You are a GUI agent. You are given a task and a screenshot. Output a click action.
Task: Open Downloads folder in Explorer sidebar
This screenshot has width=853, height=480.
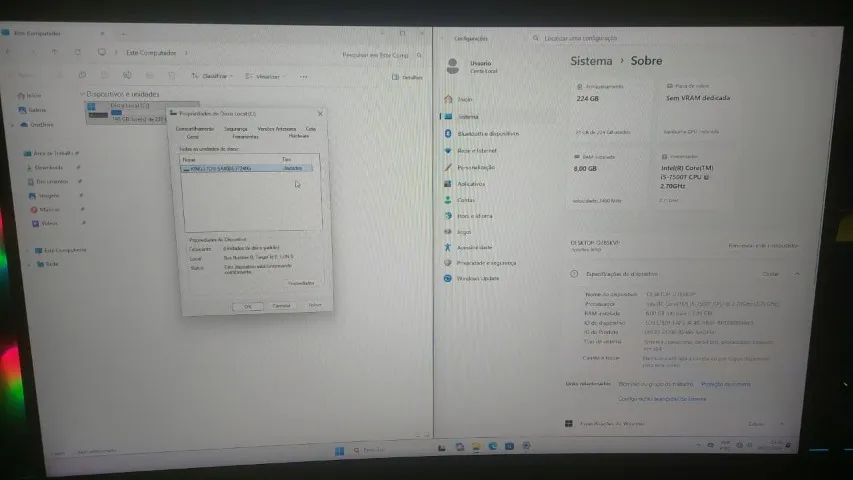pos(45,168)
